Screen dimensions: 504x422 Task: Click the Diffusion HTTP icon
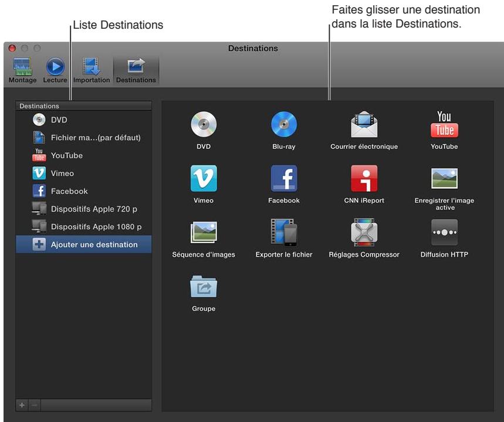coord(444,232)
